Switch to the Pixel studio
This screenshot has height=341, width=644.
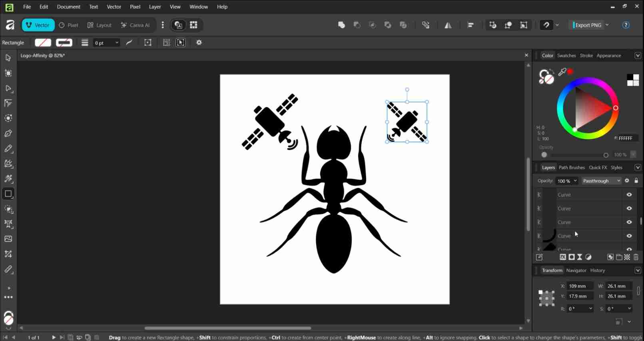click(x=69, y=25)
